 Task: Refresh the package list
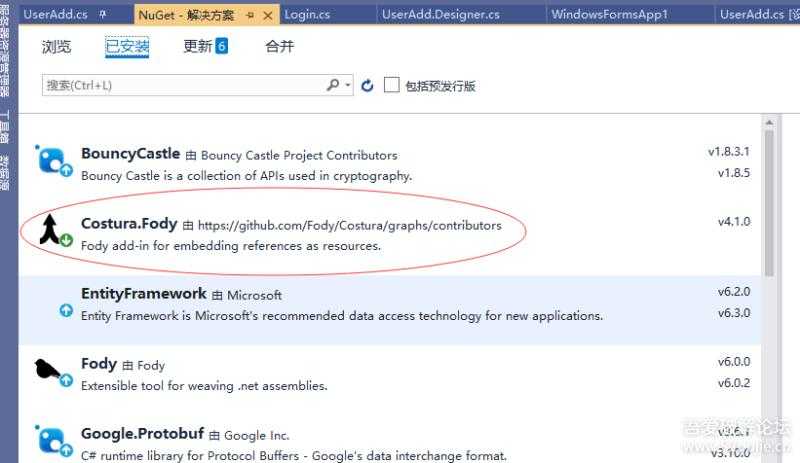[x=367, y=85]
